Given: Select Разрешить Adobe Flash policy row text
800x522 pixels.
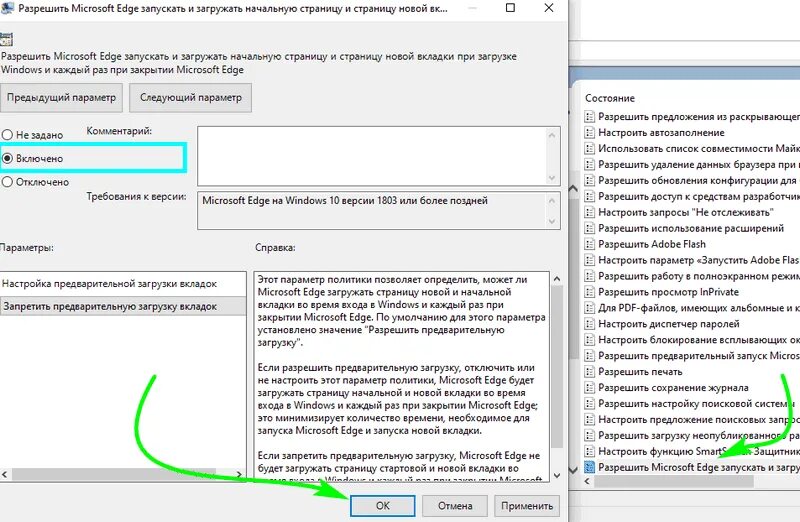Looking at the screenshot, I should click(652, 244).
